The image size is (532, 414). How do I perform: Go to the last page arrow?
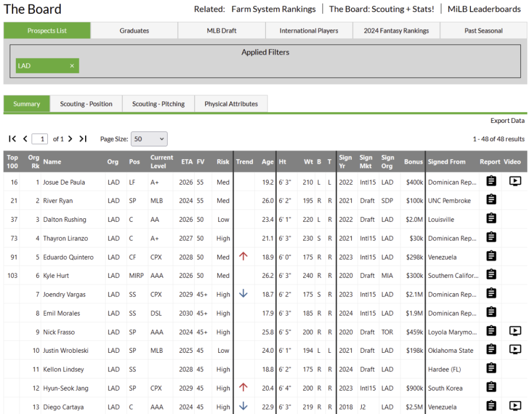83,139
